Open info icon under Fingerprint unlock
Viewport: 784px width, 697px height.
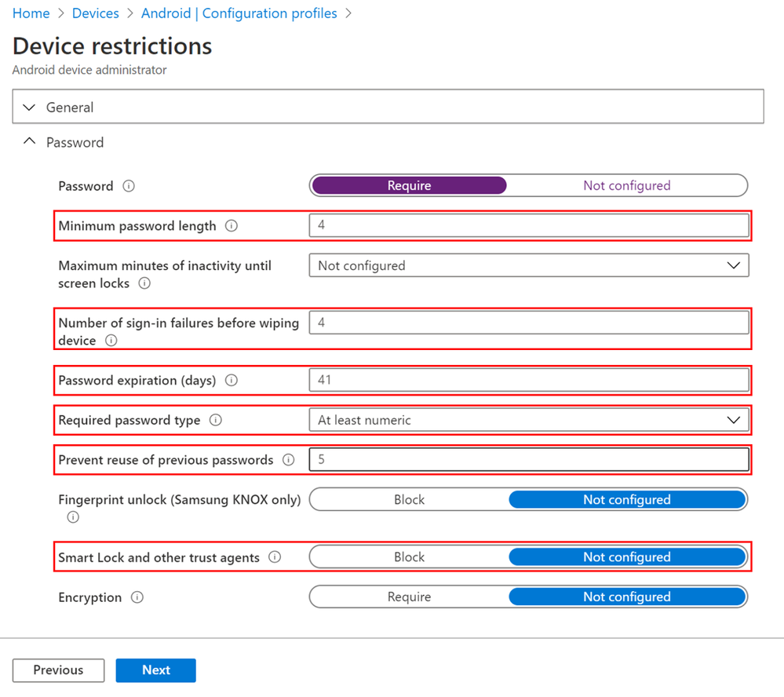(x=73, y=517)
